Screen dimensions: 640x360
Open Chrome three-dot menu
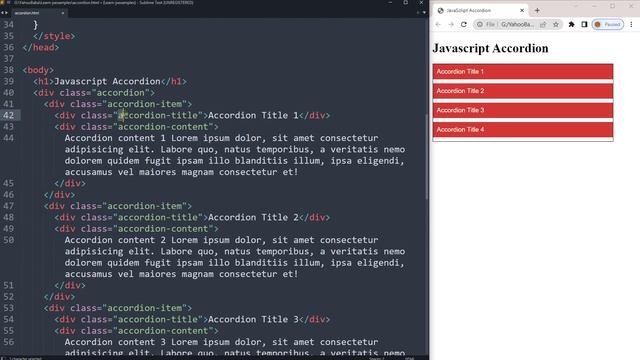[631, 24]
